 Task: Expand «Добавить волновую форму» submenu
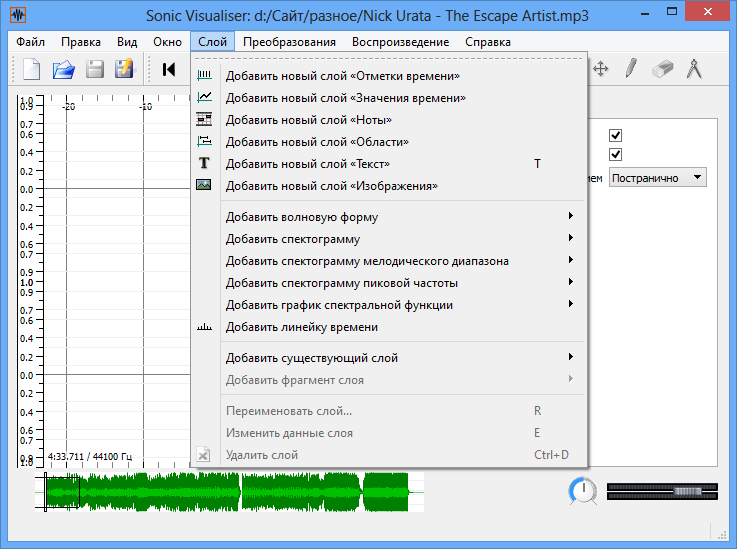coord(389,217)
